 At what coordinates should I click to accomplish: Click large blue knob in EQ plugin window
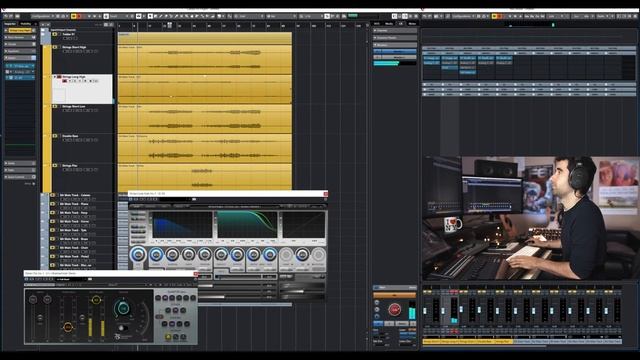tap(138, 255)
